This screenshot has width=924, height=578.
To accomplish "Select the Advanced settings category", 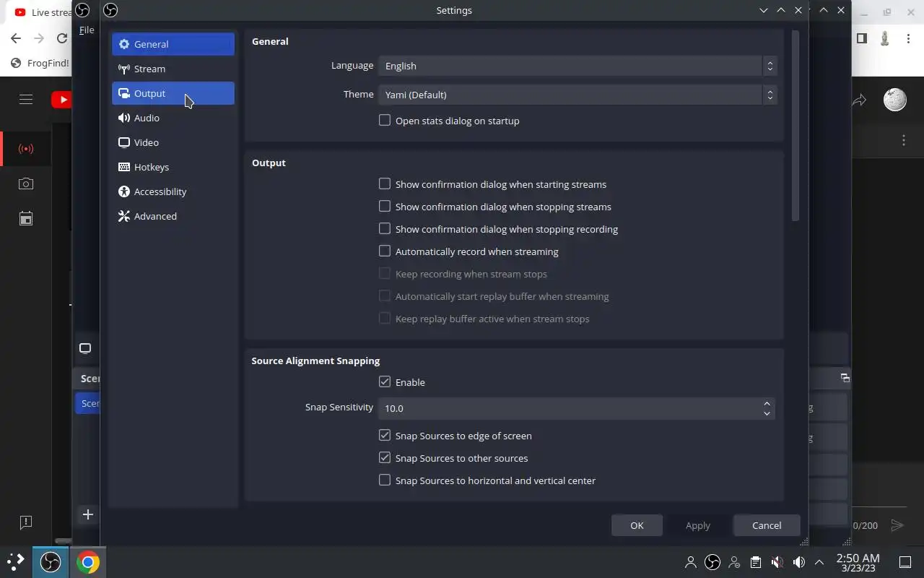I will [x=173, y=216].
